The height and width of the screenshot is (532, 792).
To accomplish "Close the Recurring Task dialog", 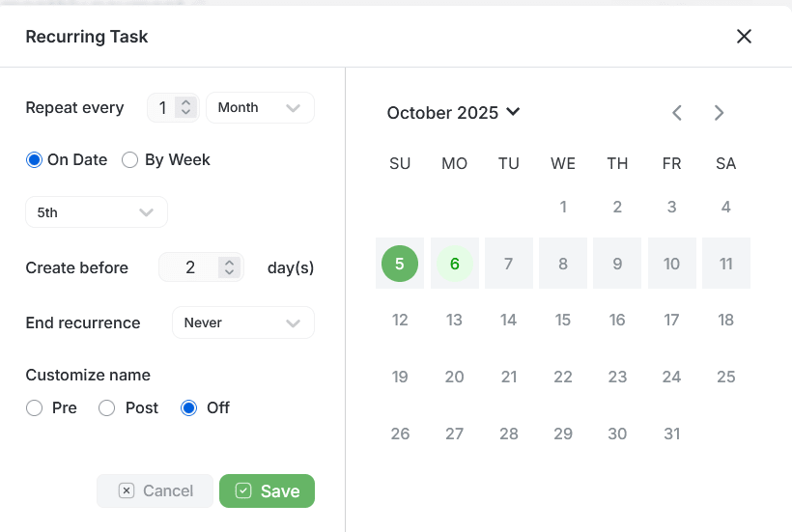I will click(x=744, y=37).
